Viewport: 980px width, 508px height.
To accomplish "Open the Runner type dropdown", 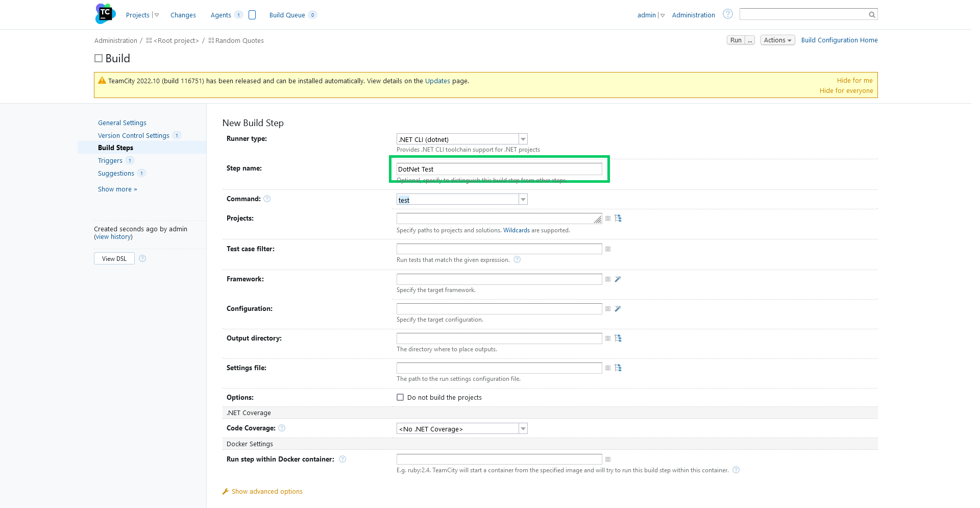I will tap(462, 139).
